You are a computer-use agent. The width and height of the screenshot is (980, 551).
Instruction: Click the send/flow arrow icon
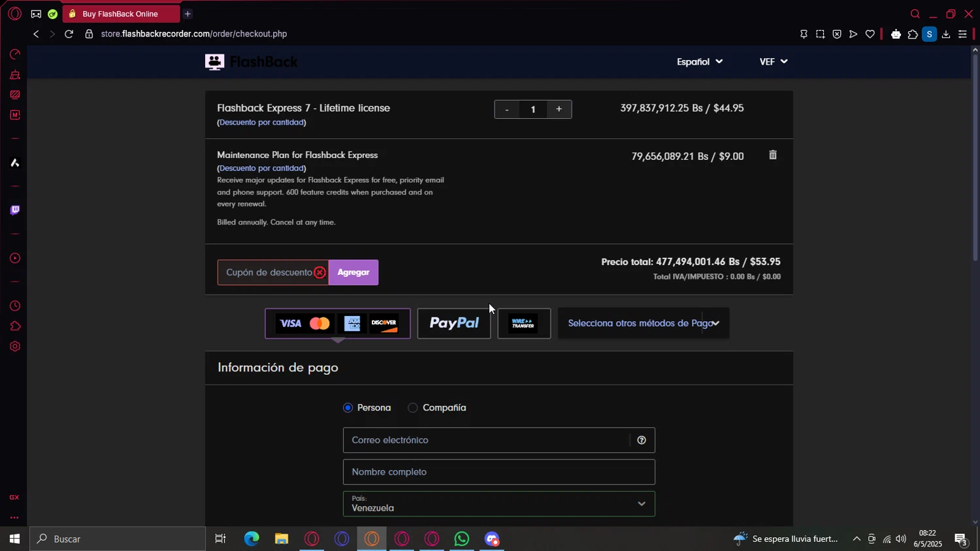coord(853,34)
